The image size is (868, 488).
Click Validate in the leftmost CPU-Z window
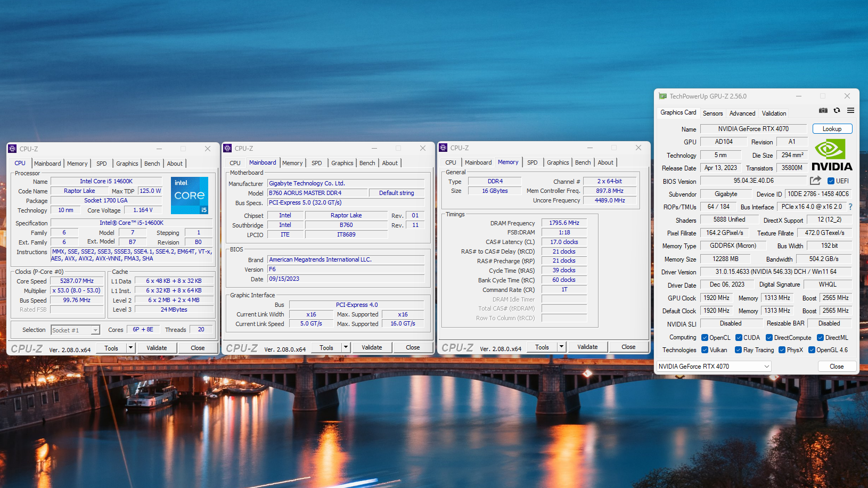point(157,348)
